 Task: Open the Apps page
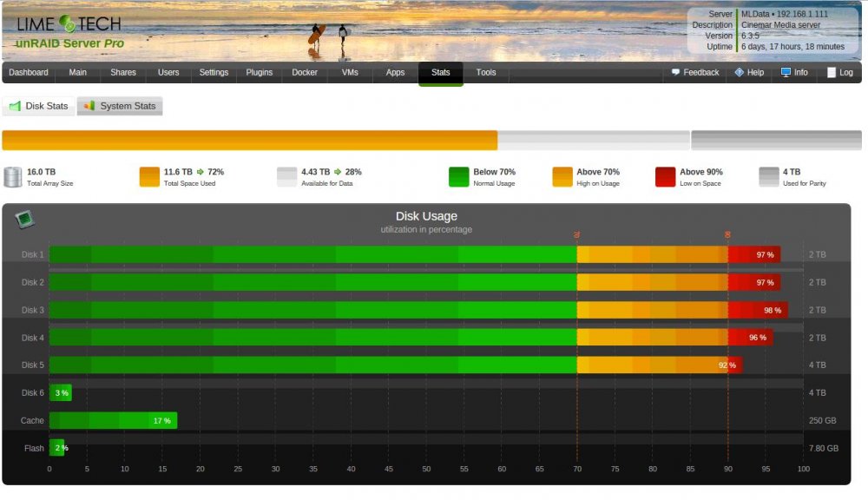pos(395,73)
